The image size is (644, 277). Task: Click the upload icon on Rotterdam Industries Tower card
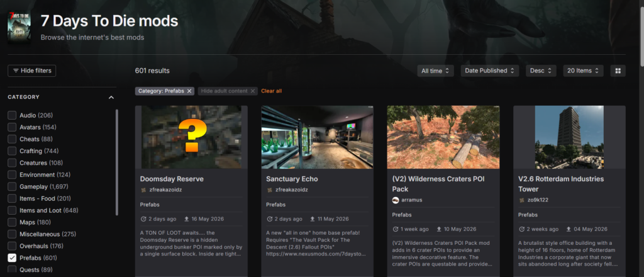coord(569,229)
